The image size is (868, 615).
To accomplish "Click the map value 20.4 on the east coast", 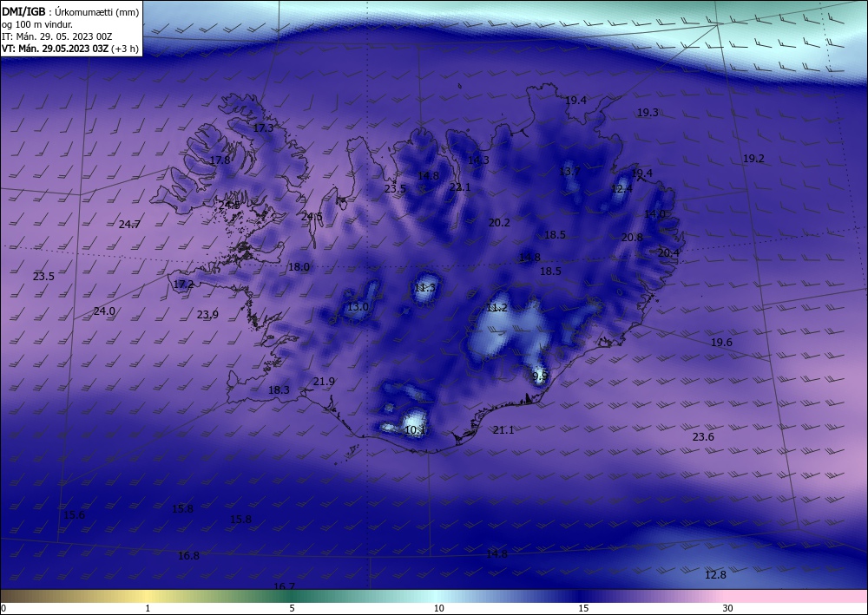I will click(668, 252).
